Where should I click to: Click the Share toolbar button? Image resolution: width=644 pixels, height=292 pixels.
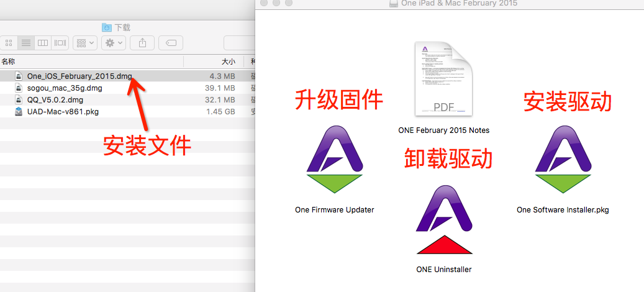pos(142,43)
